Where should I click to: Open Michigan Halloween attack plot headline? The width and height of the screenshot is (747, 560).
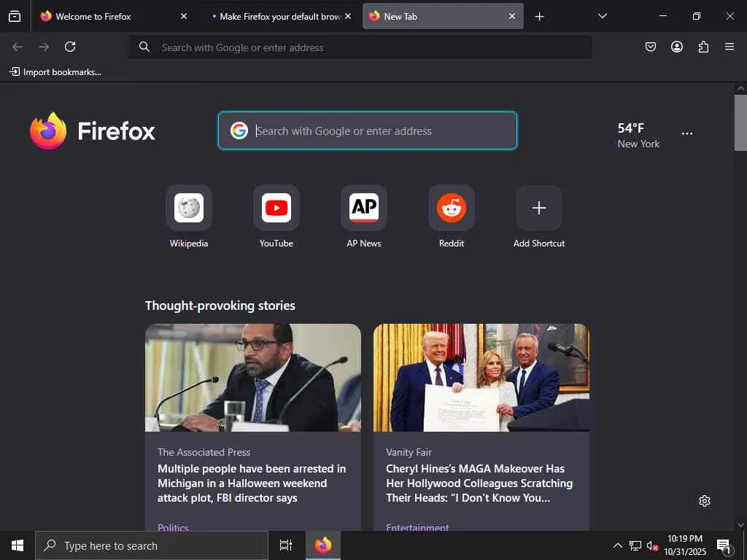252,483
